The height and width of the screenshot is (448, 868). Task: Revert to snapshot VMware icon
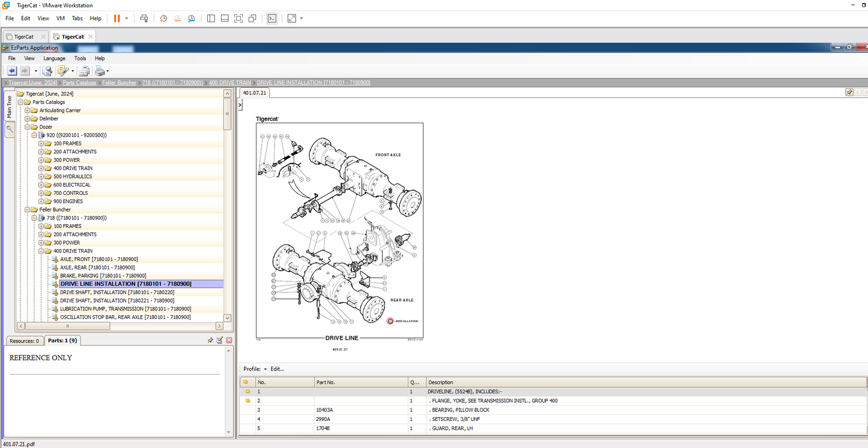178,19
